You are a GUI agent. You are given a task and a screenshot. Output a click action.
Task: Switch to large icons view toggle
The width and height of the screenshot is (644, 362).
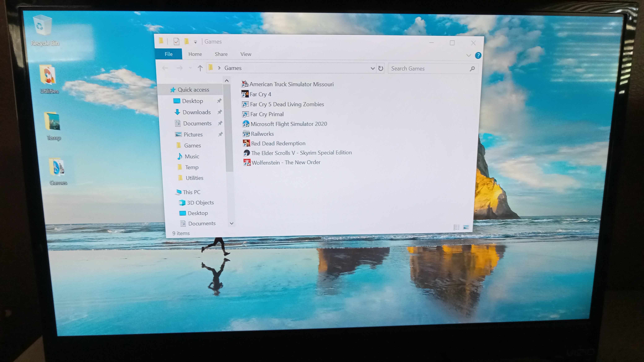466,227
